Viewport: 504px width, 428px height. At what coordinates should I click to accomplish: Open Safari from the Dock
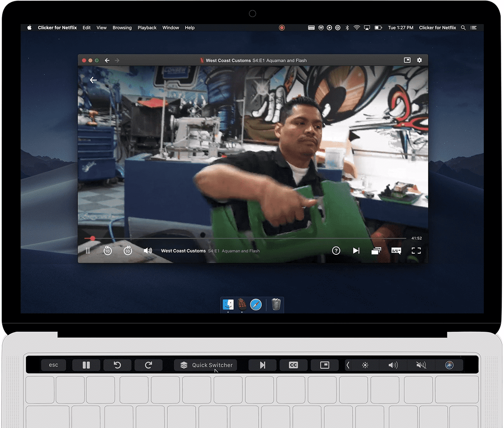click(x=256, y=304)
